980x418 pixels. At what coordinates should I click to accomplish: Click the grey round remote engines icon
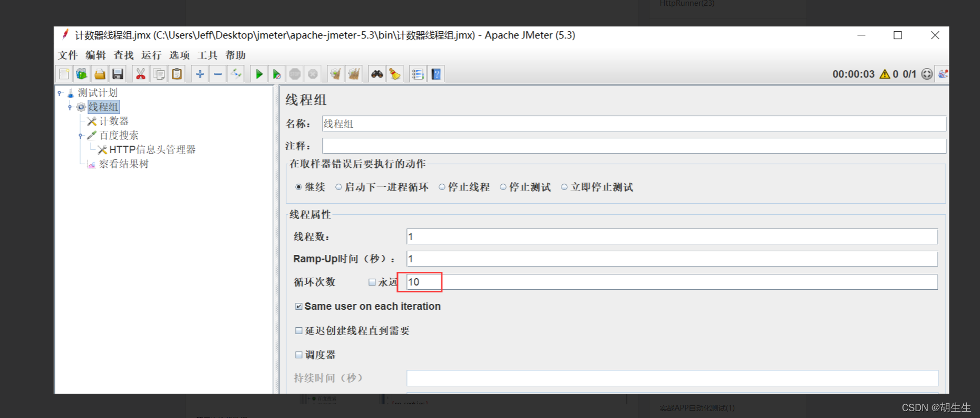[927, 74]
